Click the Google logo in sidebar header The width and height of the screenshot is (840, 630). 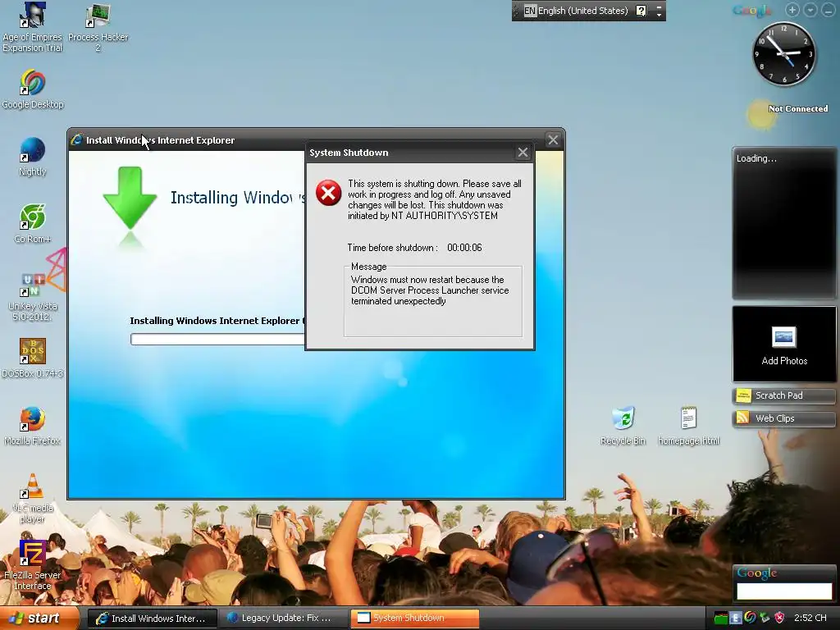pos(752,10)
